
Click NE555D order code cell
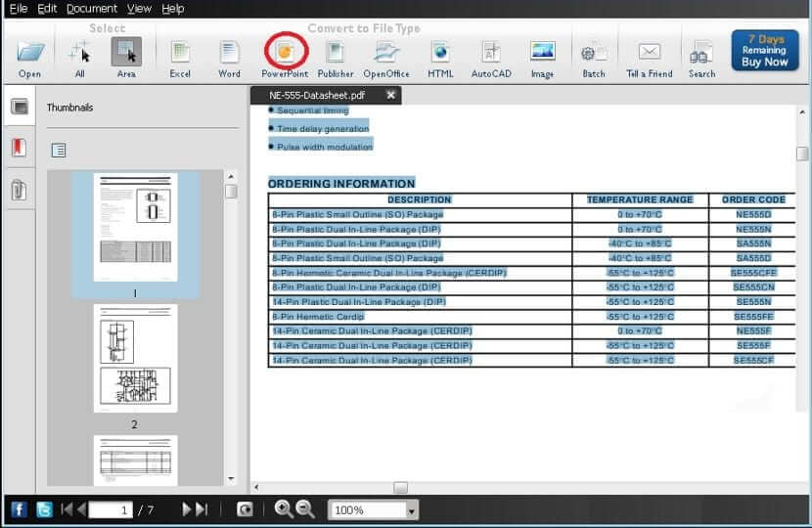pos(753,214)
